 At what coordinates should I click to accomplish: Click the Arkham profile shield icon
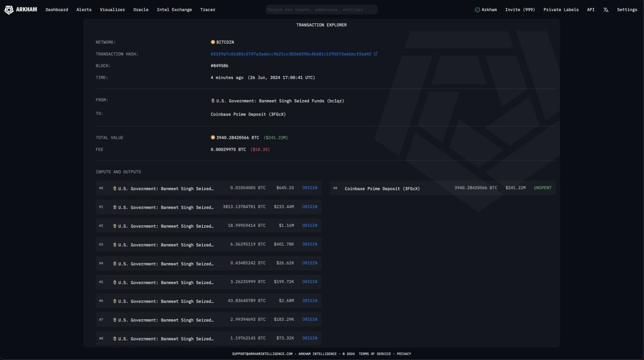tap(477, 10)
